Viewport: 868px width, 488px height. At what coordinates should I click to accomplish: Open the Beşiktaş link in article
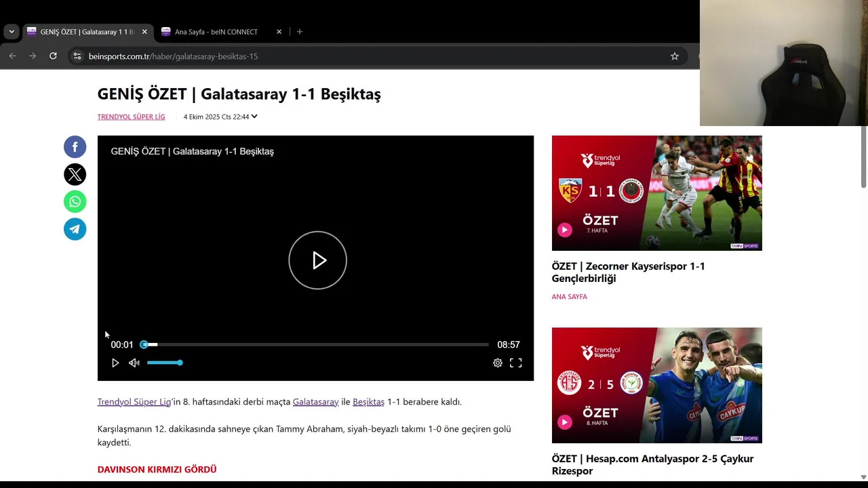pyautogui.click(x=368, y=402)
